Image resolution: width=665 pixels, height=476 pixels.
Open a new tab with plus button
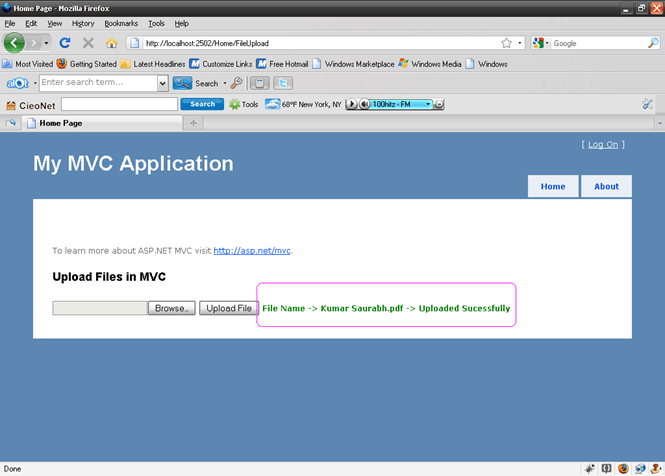click(x=193, y=123)
